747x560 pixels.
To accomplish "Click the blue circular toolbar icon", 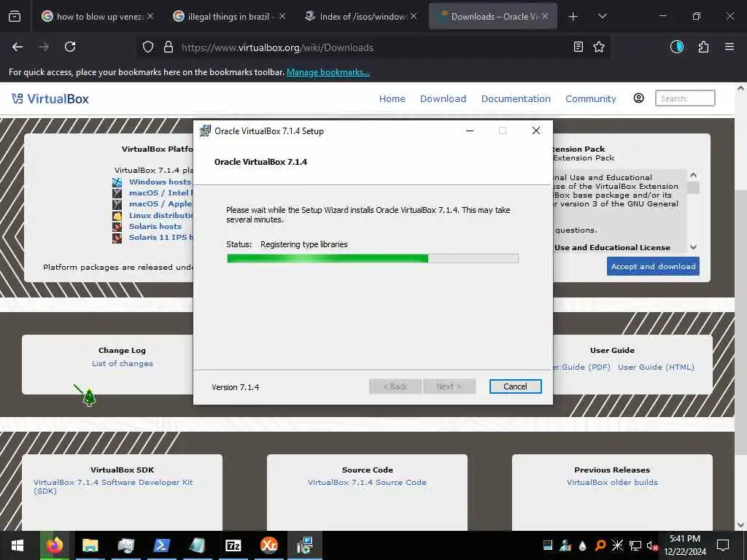I will 676,47.
